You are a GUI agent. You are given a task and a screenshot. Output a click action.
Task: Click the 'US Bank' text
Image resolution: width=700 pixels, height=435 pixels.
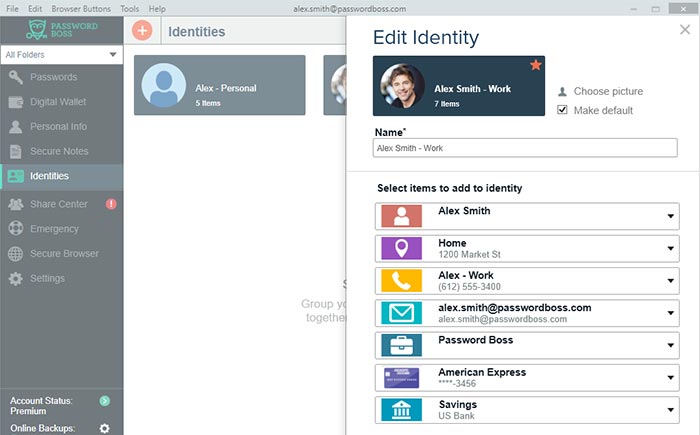[x=456, y=416]
